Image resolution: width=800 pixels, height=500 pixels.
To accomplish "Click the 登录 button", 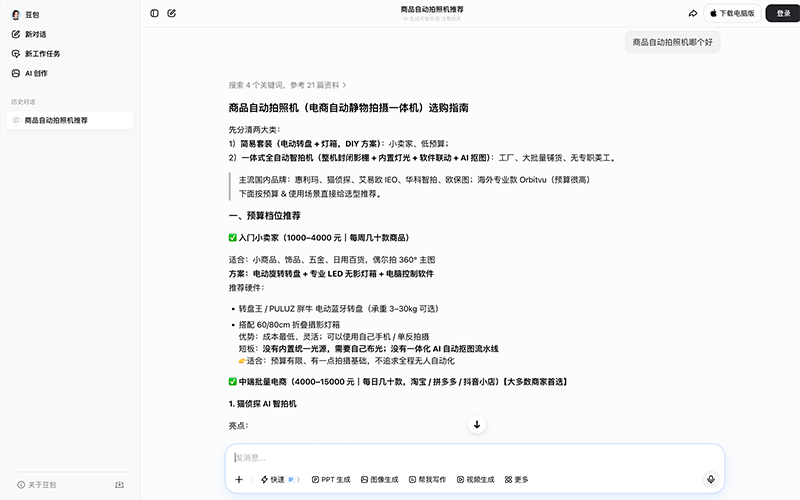I will 783,13.
